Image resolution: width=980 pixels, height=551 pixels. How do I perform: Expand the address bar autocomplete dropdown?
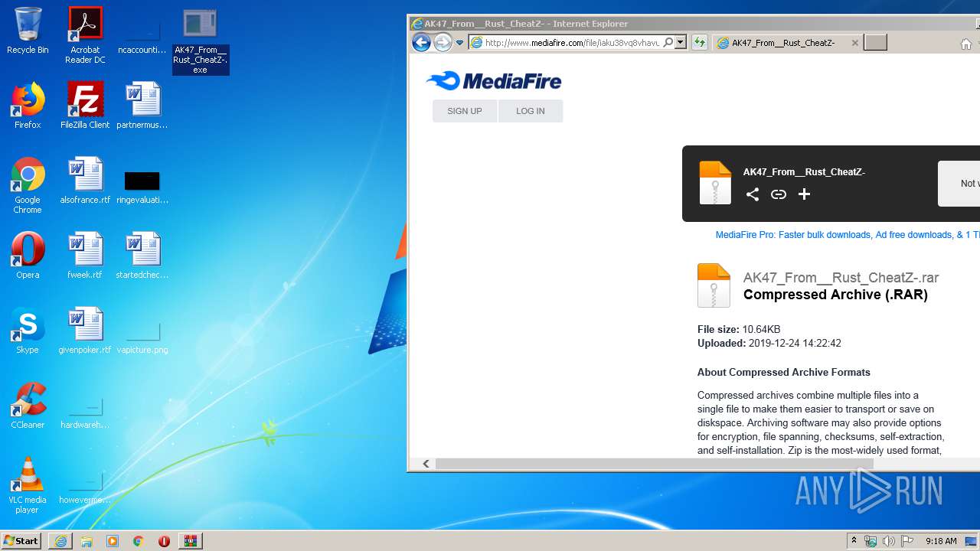(681, 43)
